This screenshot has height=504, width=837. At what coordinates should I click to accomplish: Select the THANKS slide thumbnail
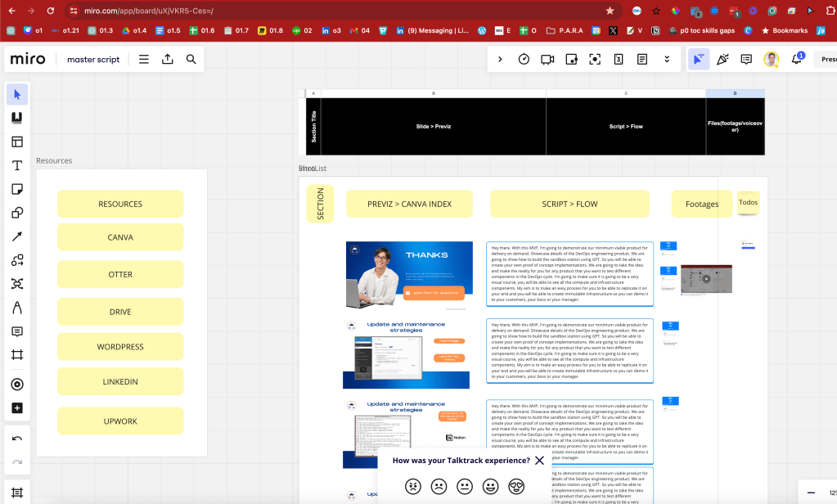pos(409,276)
